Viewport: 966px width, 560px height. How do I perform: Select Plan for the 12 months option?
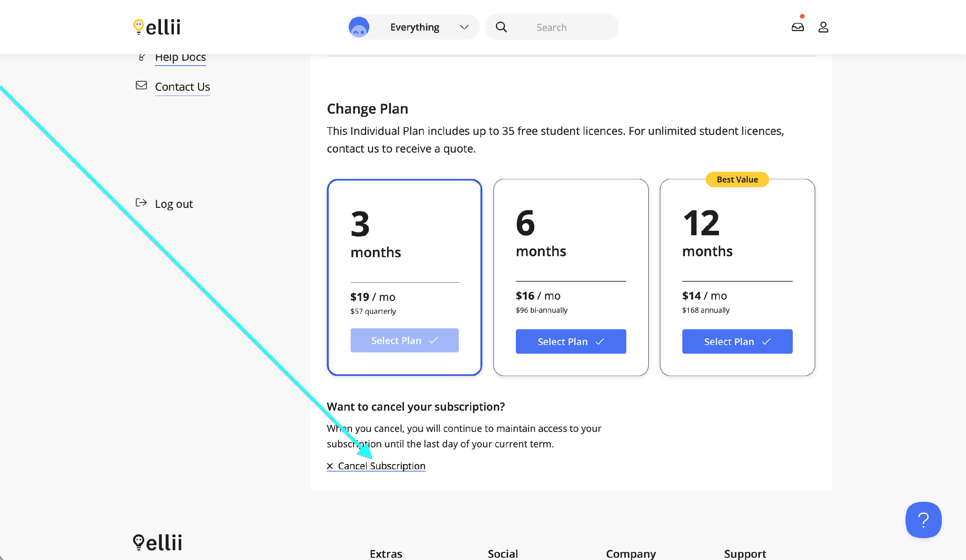pyautogui.click(x=737, y=341)
